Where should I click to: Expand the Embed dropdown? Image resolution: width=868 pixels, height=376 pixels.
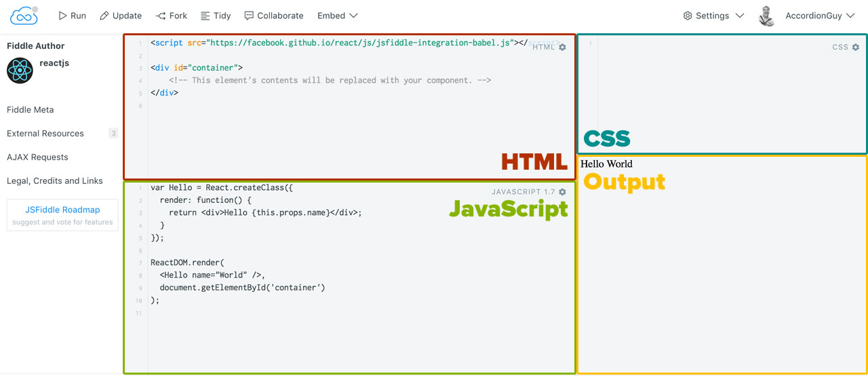pyautogui.click(x=338, y=16)
